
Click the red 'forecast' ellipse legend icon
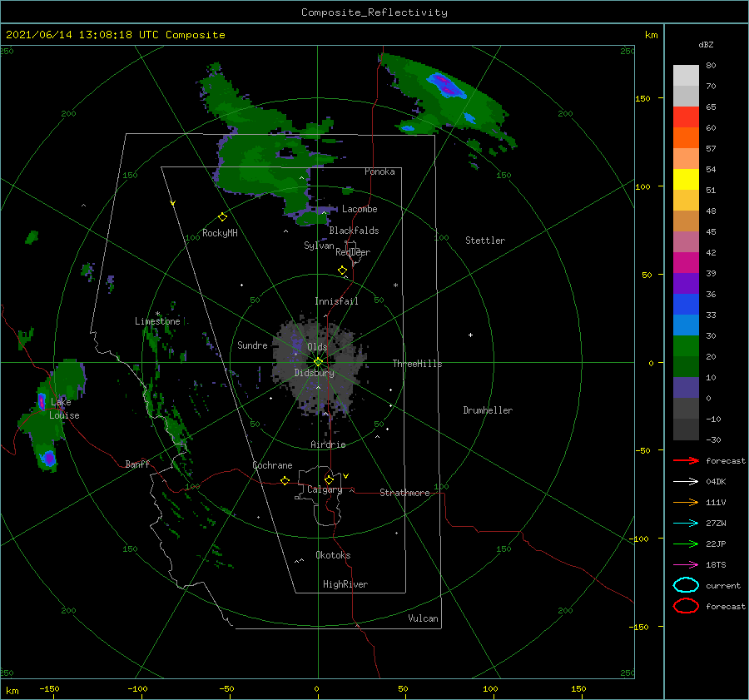tap(686, 606)
